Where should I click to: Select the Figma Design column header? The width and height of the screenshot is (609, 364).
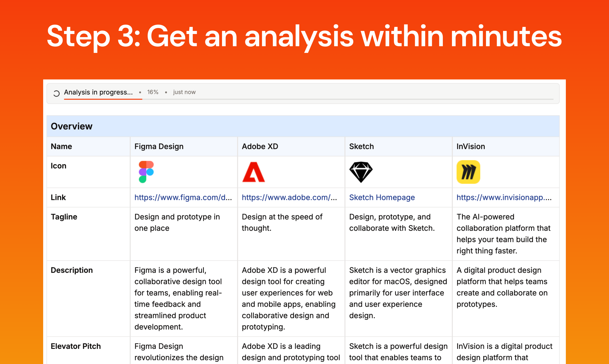pyautogui.click(x=159, y=146)
